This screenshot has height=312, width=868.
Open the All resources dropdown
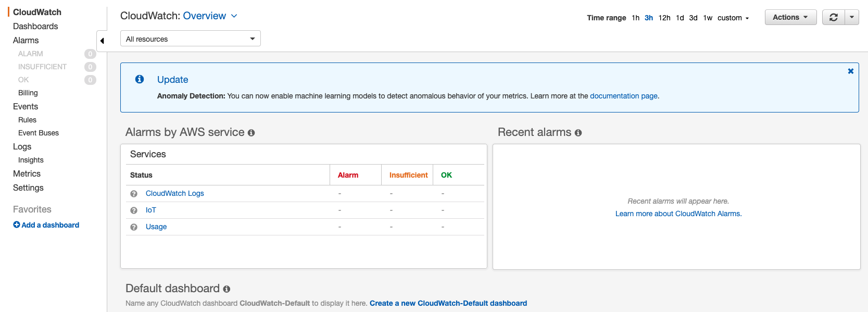tap(191, 39)
